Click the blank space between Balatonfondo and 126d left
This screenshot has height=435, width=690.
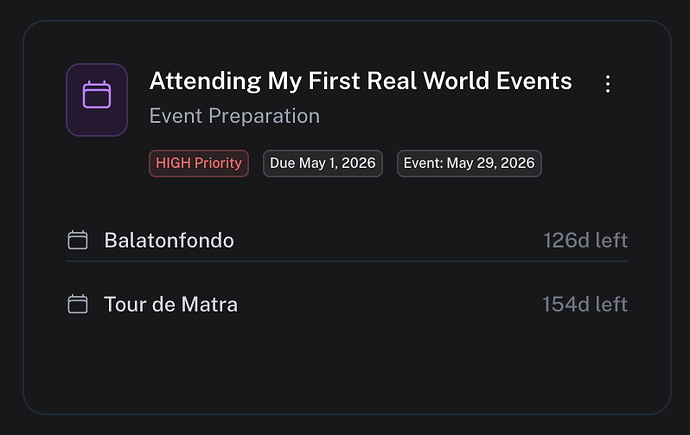pos(389,241)
